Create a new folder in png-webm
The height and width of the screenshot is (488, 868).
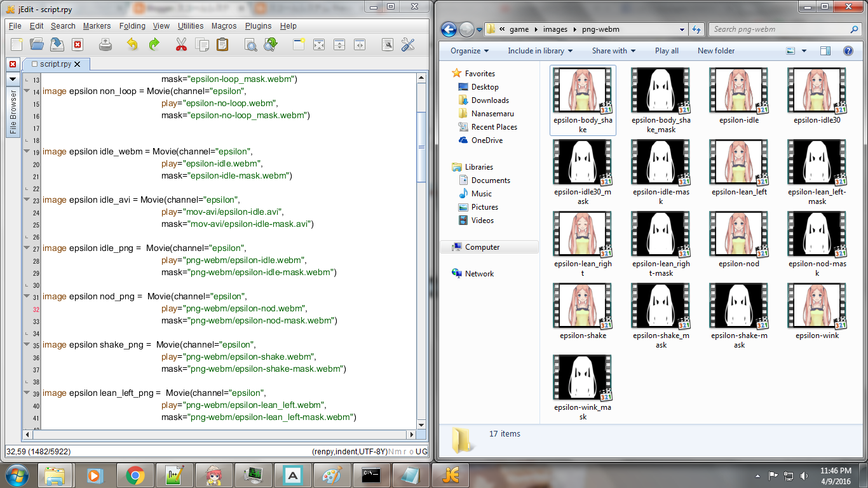[715, 51]
